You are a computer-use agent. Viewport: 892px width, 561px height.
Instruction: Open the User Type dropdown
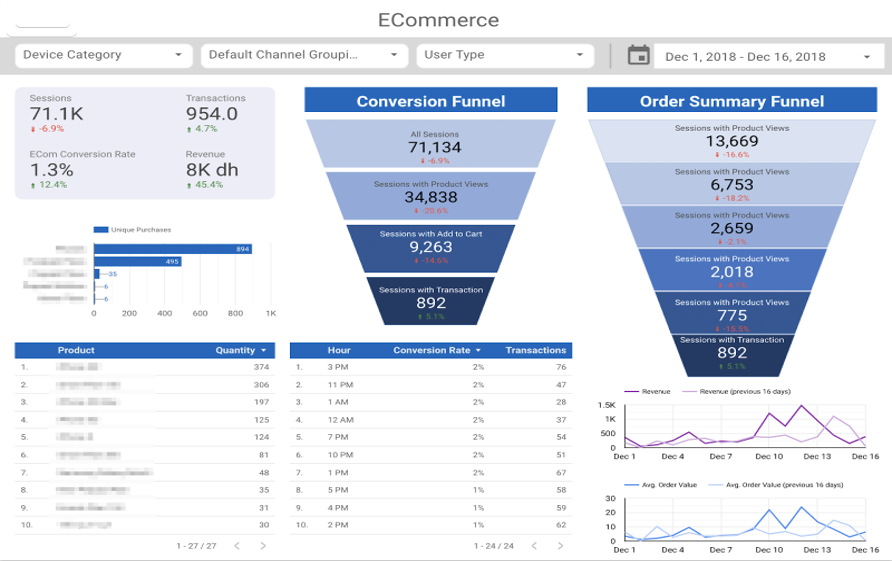pos(505,55)
